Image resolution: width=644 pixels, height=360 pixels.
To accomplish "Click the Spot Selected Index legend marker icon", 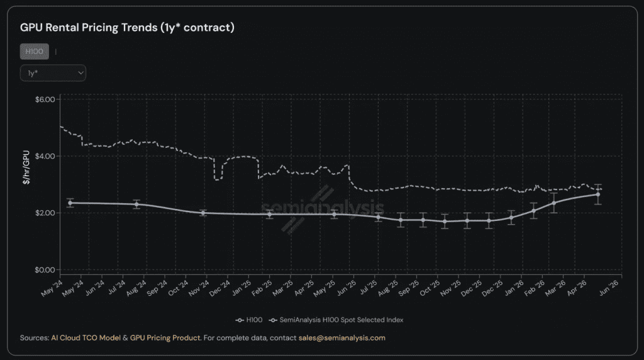I will (x=273, y=320).
